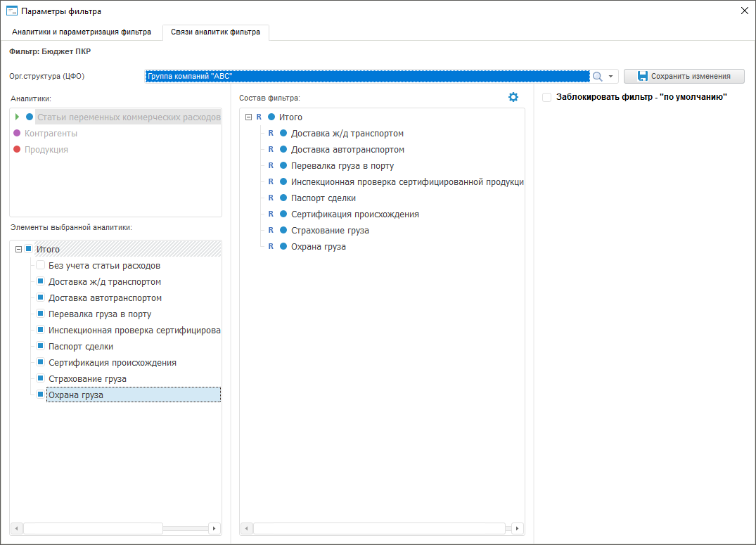The image size is (756, 545).
Task: Click R marker of Итого in filter composition
Action: (259, 117)
